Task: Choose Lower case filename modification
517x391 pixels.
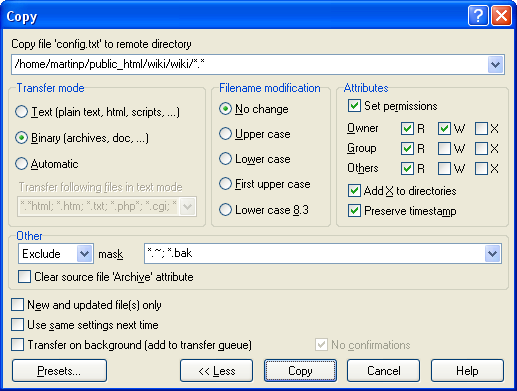Action: click(x=225, y=159)
